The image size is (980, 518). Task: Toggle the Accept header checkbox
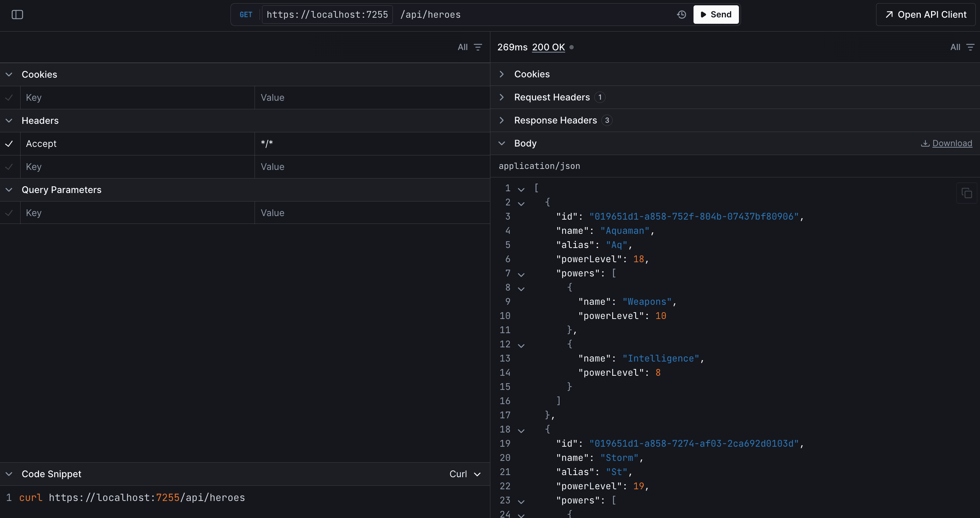(9, 143)
